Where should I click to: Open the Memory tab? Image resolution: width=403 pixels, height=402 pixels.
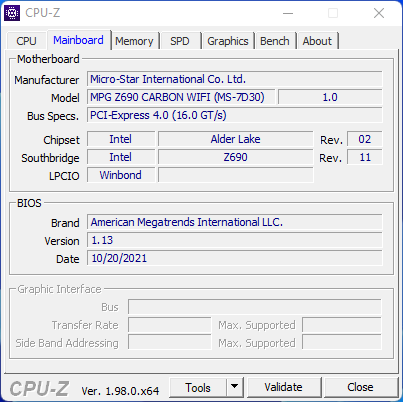click(x=134, y=41)
